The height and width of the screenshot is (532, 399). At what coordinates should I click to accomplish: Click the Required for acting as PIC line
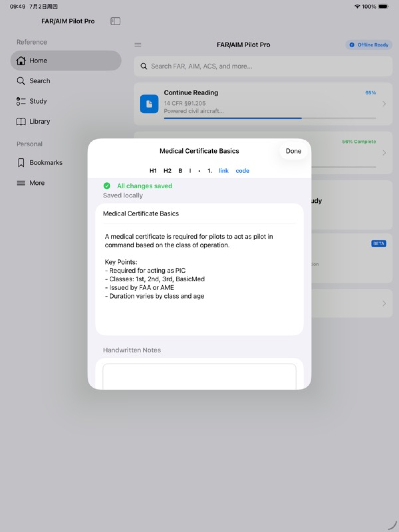[145, 270]
